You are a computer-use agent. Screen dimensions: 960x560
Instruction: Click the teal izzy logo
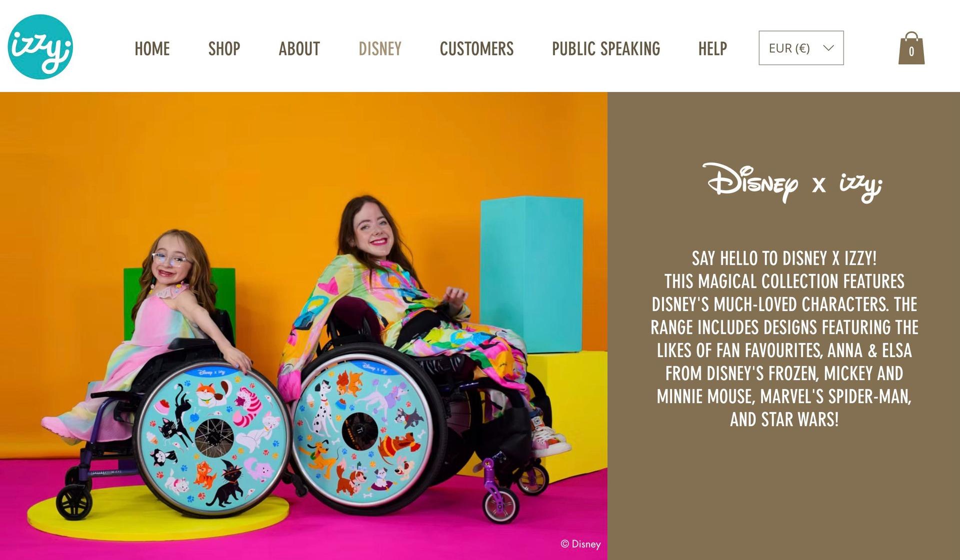pyautogui.click(x=40, y=47)
